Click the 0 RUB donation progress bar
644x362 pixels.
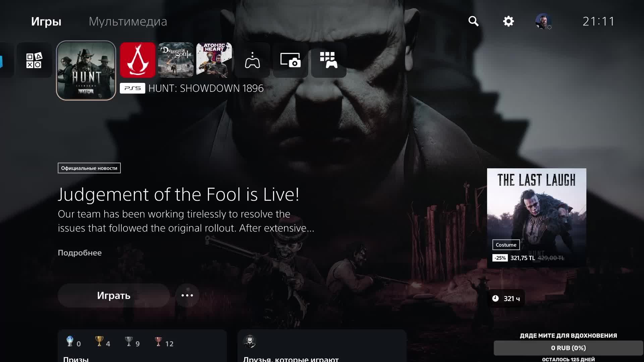pyautogui.click(x=568, y=348)
